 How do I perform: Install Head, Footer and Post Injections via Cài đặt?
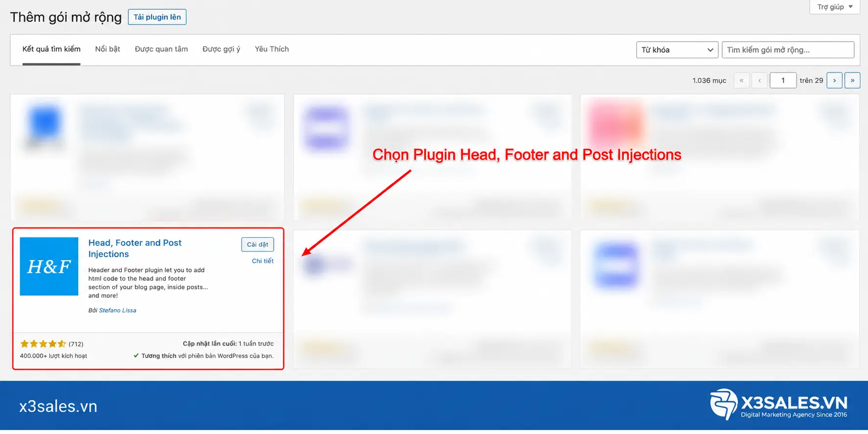(x=257, y=244)
